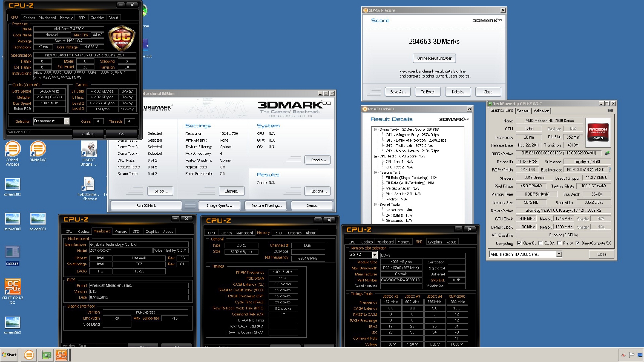
Task: Click the GPU-Z title bar app icon
Action: point(490,103)
